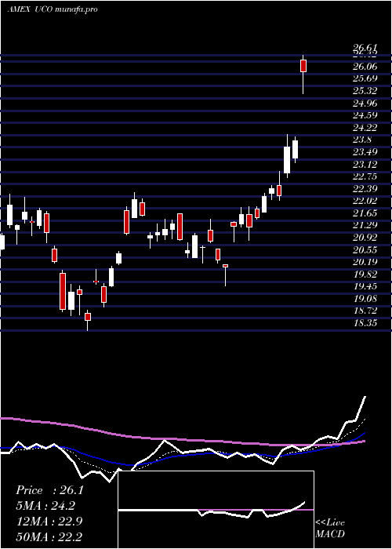
Task: Click the pink 50MA line at left edge
Action: click(5, 418)
